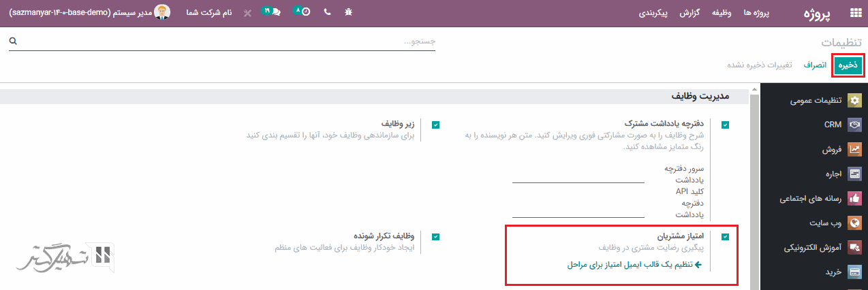Click the debug bug icon
This screenshot has height=290, width=868.
click(x=349, y=13)
